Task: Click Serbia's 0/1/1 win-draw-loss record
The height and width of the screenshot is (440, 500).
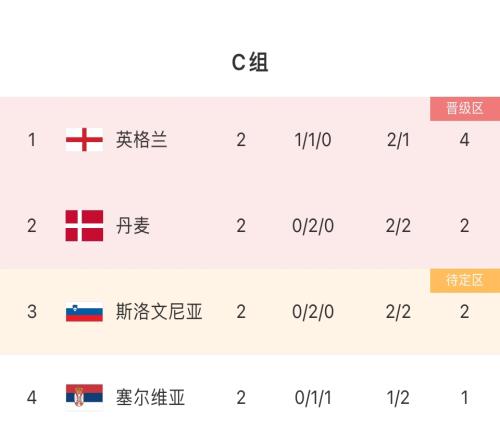Action: [313, 398]
